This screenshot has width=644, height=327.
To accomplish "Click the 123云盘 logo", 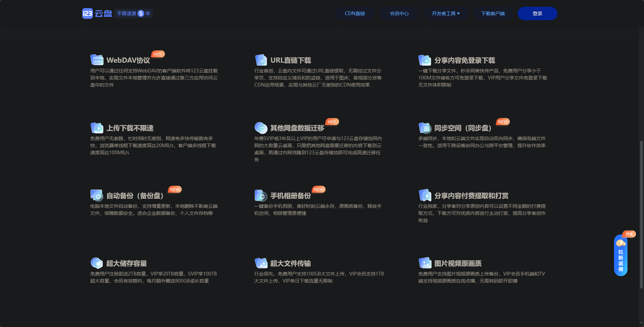I will coord(97,13).
